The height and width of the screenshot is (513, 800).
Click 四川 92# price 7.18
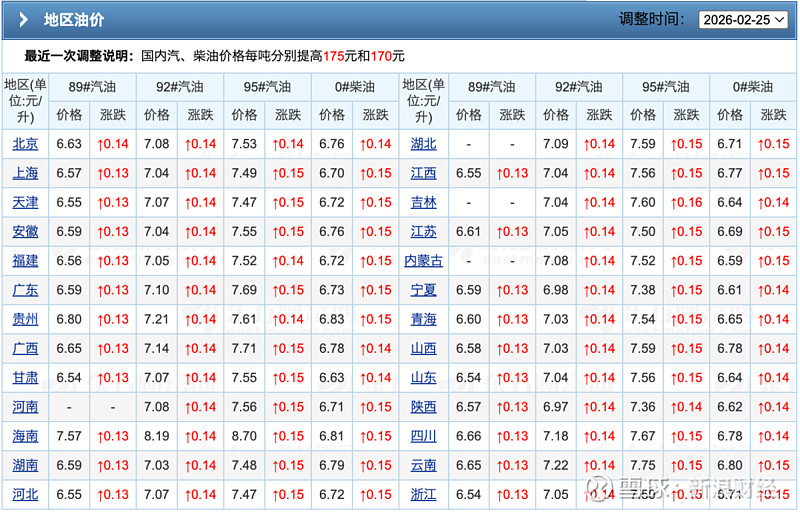pos(556,436)
